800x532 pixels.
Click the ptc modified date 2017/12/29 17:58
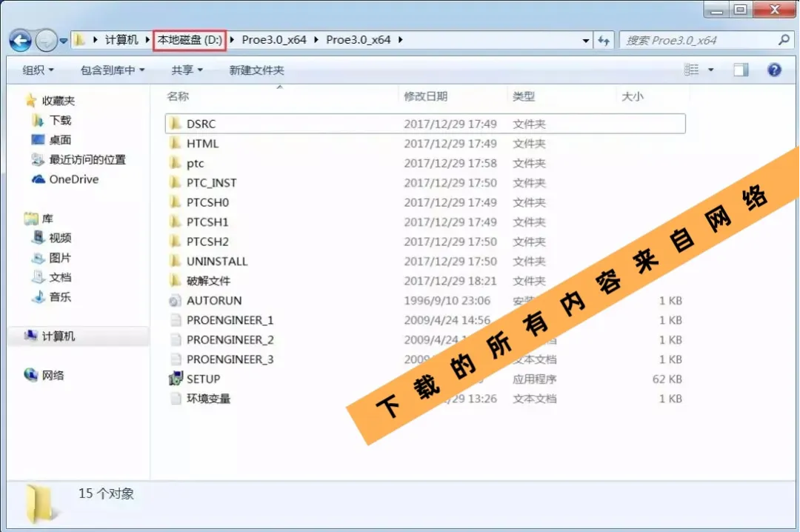click(x=450, y=163)
